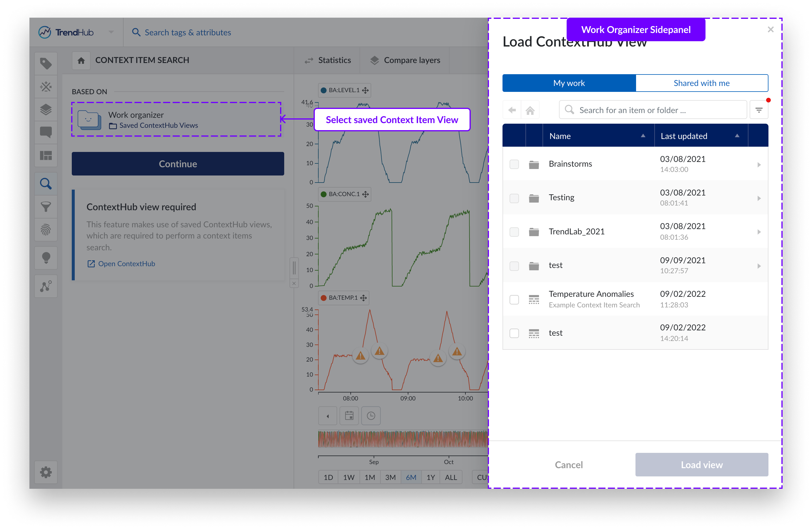Switch to Shared with me tab
The image size is (812, 530).
701,83
